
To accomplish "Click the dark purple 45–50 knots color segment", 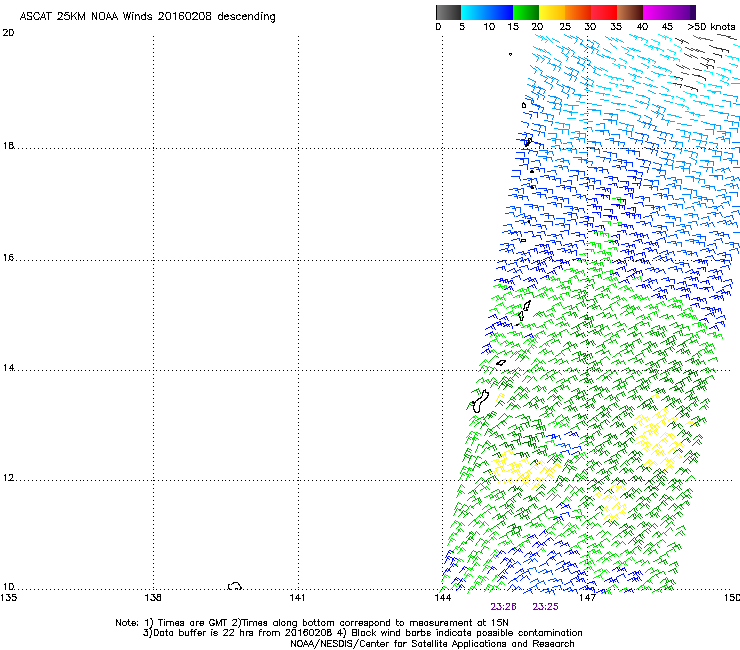I will pos(682,12).
